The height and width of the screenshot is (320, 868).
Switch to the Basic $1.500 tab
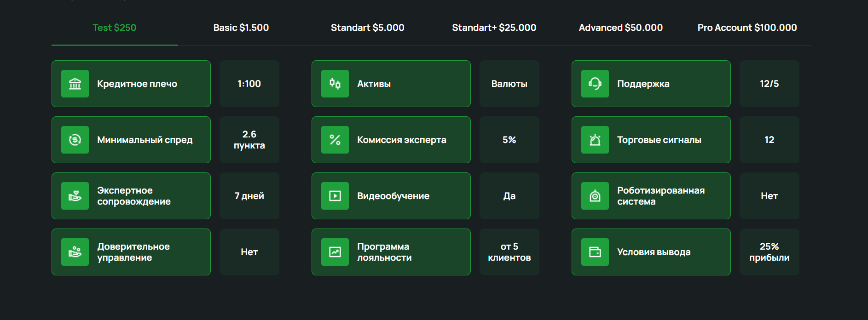click(241, 28)
